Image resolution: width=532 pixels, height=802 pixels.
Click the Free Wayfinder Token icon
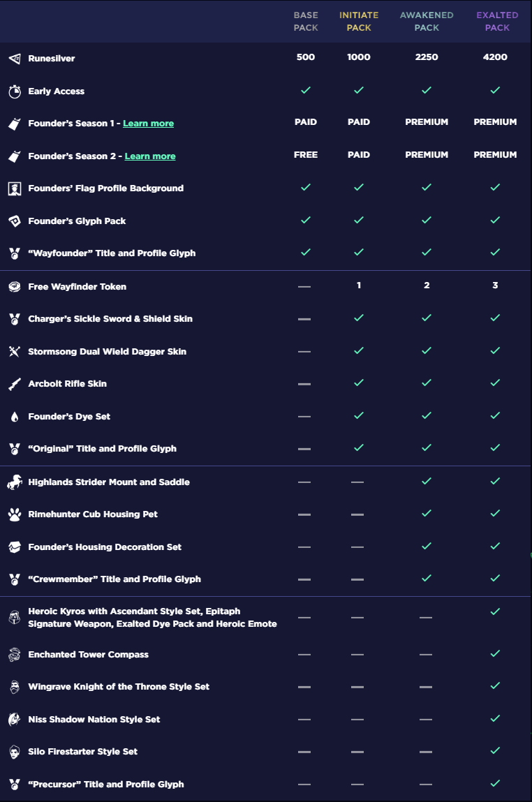[15, 286]
